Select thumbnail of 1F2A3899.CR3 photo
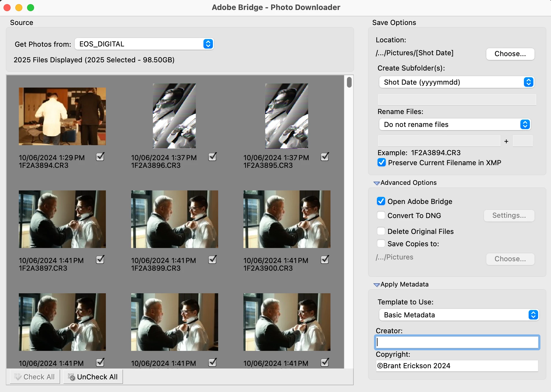The height and width of the screenshot is (392, 551). (x=175, y=219)
